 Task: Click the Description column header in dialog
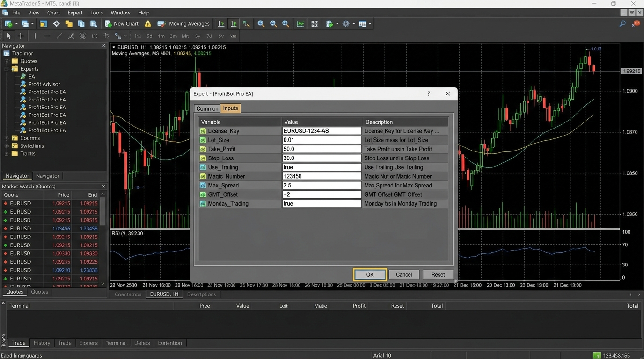[405, 122]
